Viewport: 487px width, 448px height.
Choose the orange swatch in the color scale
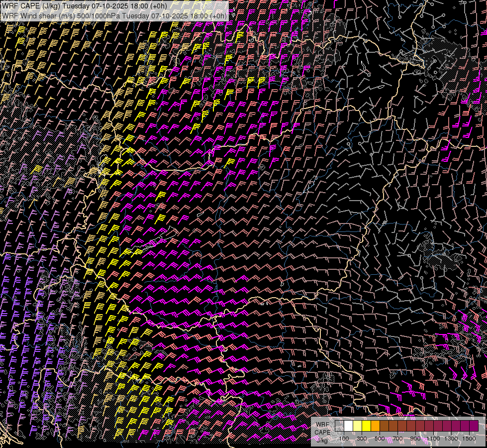[375, 426]
